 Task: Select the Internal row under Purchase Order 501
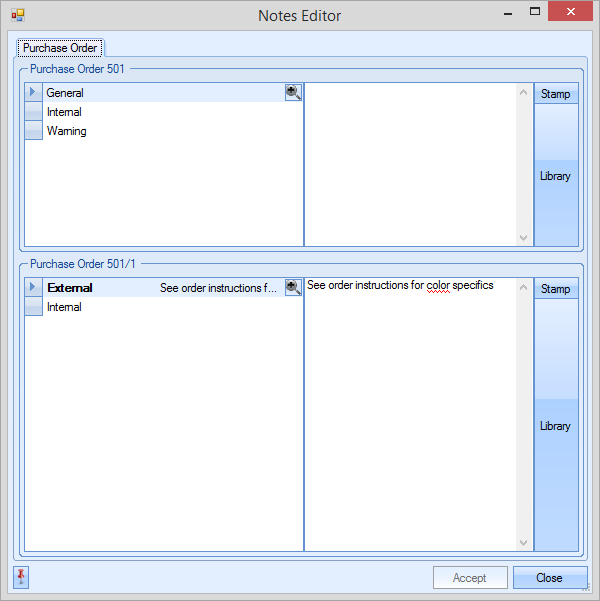pyautogui.click(x=163, y=112)
